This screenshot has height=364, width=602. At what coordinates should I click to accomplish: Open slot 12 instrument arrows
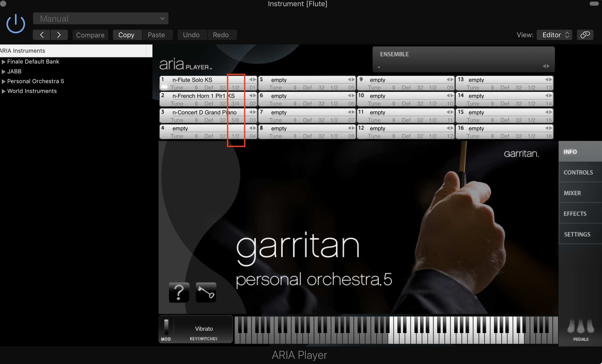coord(450,128)
